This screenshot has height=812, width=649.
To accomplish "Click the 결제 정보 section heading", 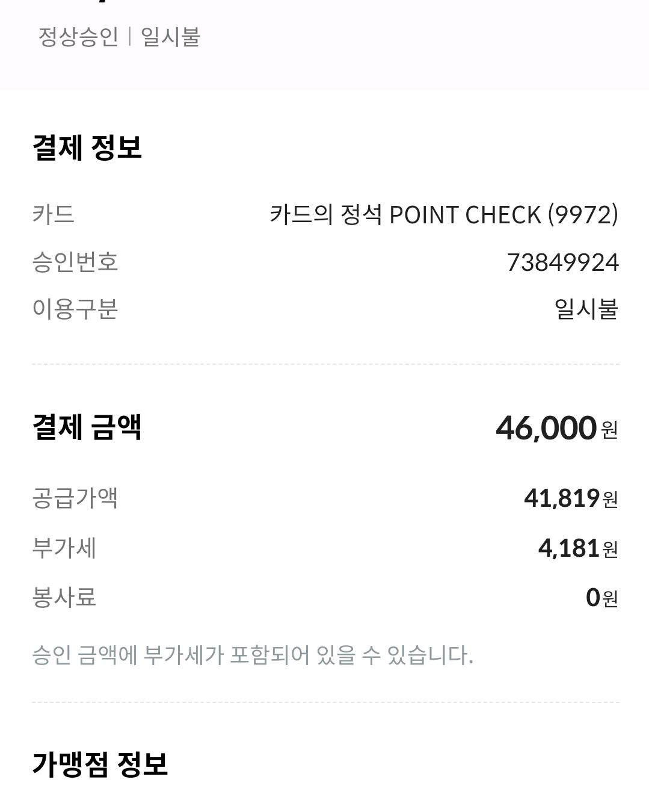I will (x=87, y=147).
